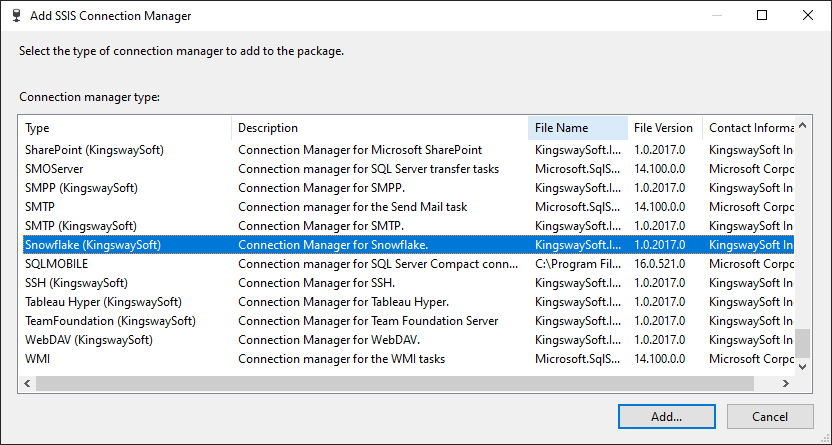Click the C:\Program Fil... file name cell
This screenshot has height=445, width=832.
pos(577,264)
